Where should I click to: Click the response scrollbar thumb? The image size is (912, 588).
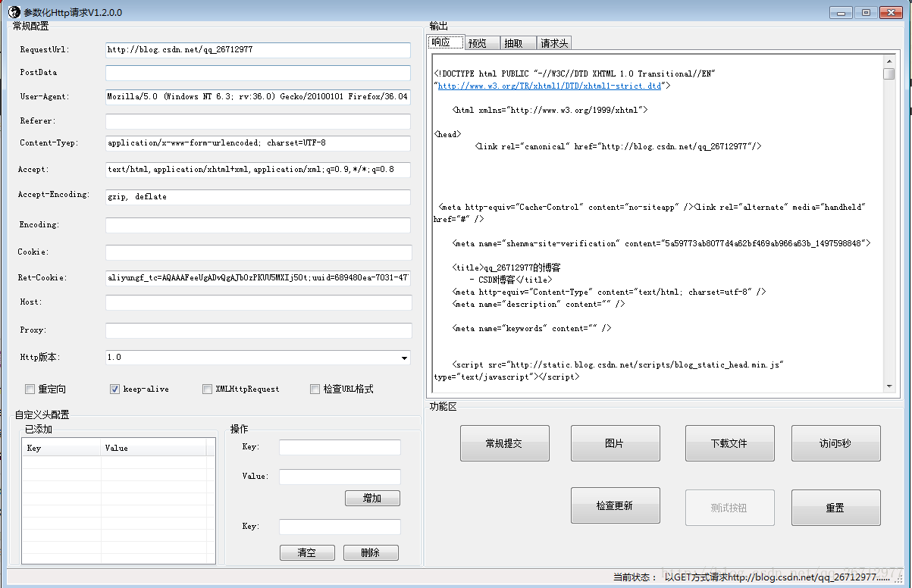888,73
